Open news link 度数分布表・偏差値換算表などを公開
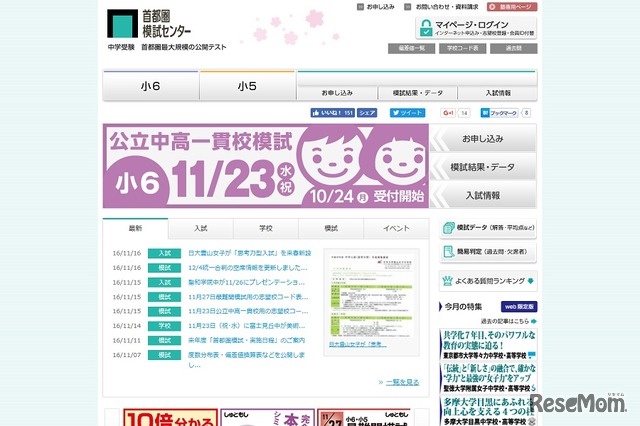This screenshot has height=426, width=640. pyautogui.click(x=247, y=359)
